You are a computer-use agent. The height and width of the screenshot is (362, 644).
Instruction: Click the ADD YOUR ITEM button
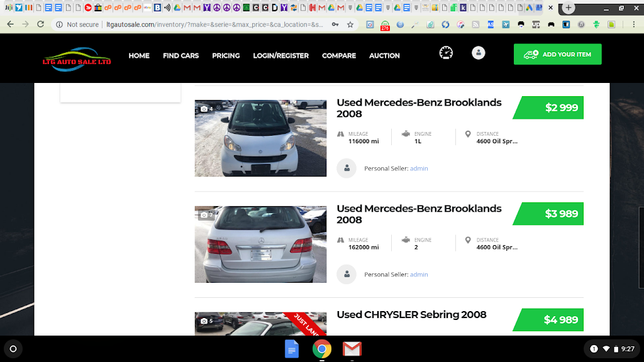557,54
